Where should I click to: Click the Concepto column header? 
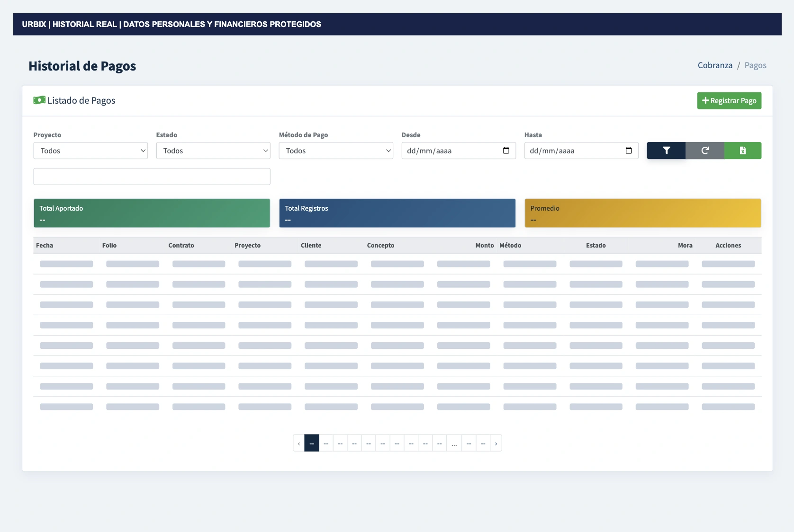point(380,245)
